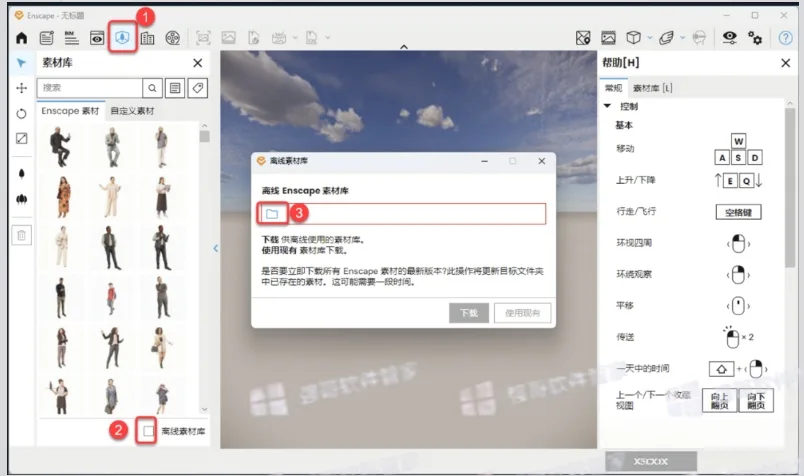Click the blue help question-mark icon
The image size is (804, 476).
(785, 37)
